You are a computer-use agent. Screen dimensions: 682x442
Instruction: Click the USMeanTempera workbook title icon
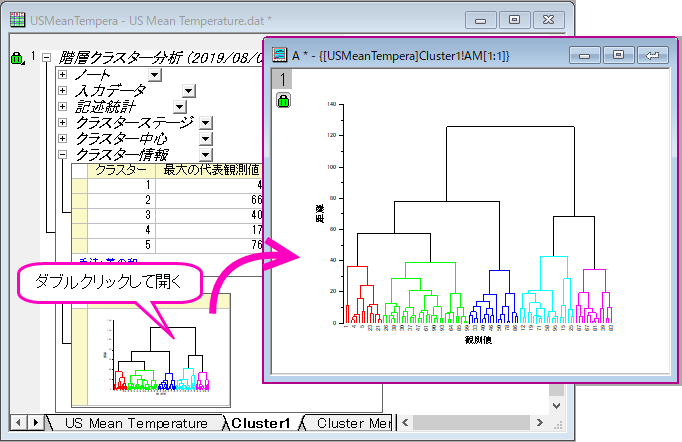(x=17, y=20)
